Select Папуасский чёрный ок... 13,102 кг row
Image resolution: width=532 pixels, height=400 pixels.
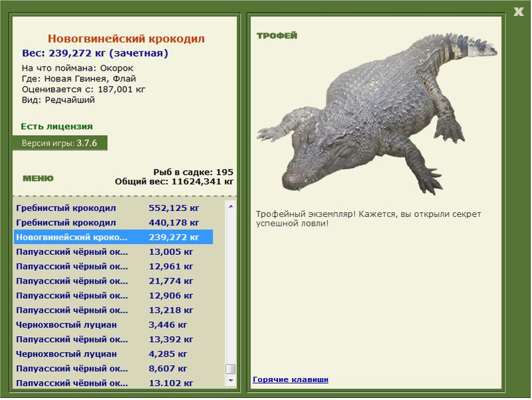click(113, 382)
